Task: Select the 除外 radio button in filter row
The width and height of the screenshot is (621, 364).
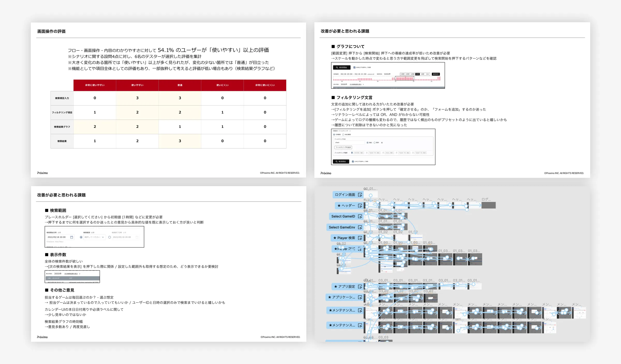Action: point(374,143)
